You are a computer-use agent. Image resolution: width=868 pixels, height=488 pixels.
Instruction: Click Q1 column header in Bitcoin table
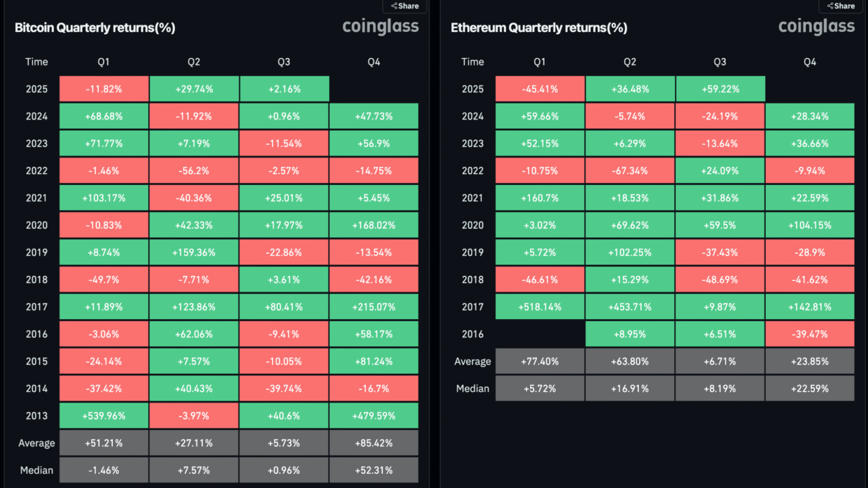103,62
